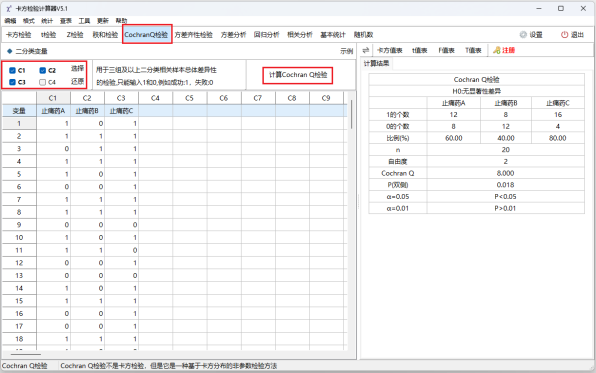The image size is (596, 373).
Task: Switch to the 随机数 tab
Action: tap(363, 35)
